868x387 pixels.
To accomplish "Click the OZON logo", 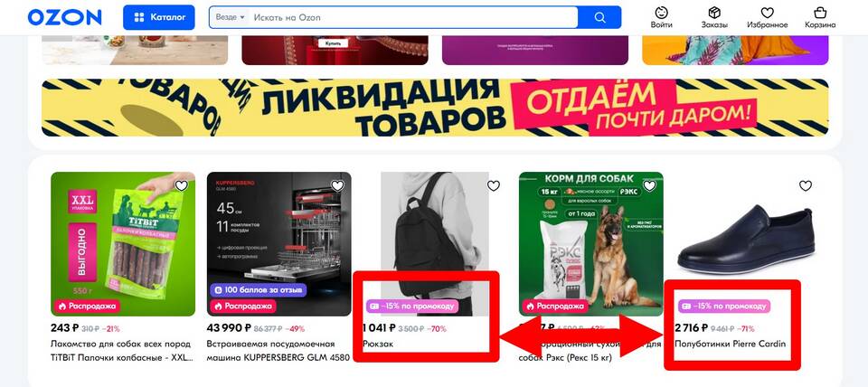I will (65, 17).
